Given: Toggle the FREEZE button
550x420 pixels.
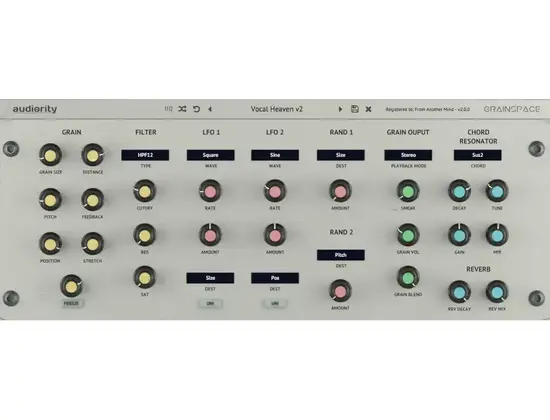Looking at the screenshot, I should [72, 303].
